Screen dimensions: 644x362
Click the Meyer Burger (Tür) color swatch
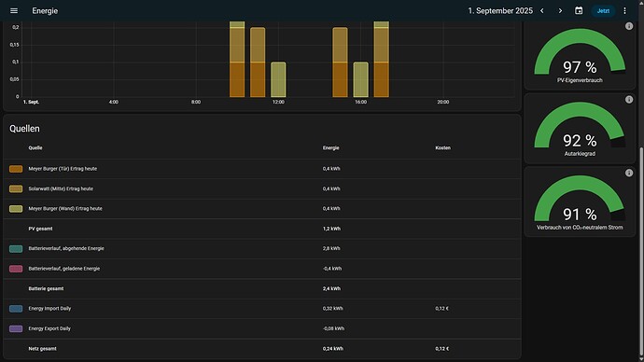click(x=16, y=169)
